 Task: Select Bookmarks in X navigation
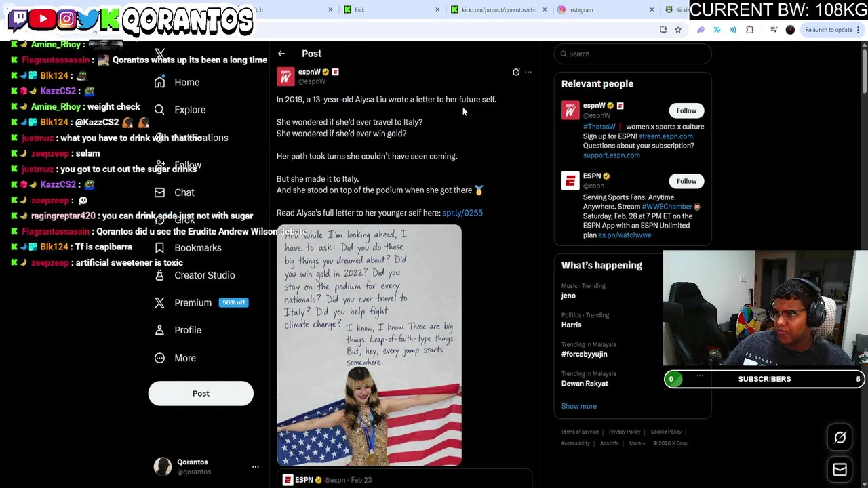[198, 248]
